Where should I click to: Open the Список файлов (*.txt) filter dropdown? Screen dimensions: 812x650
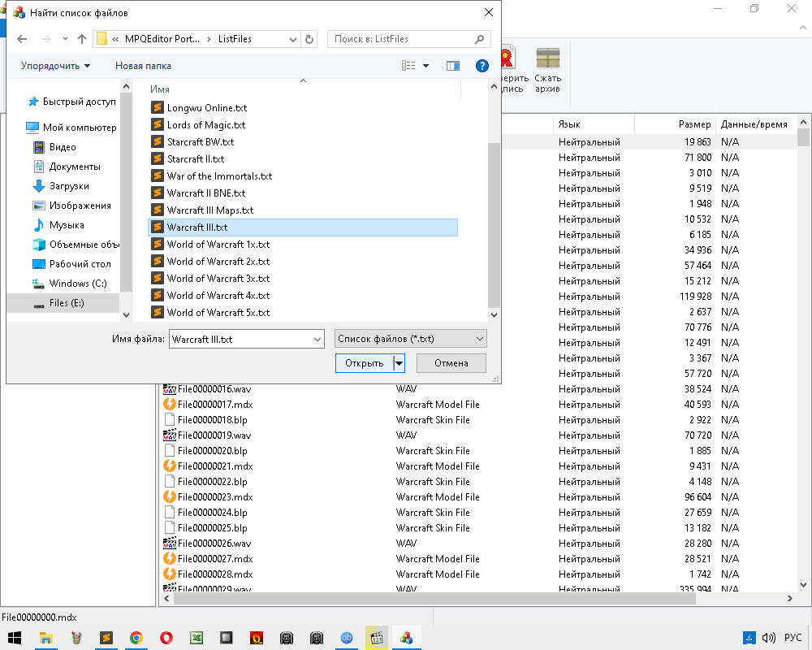tap(411, 339)
